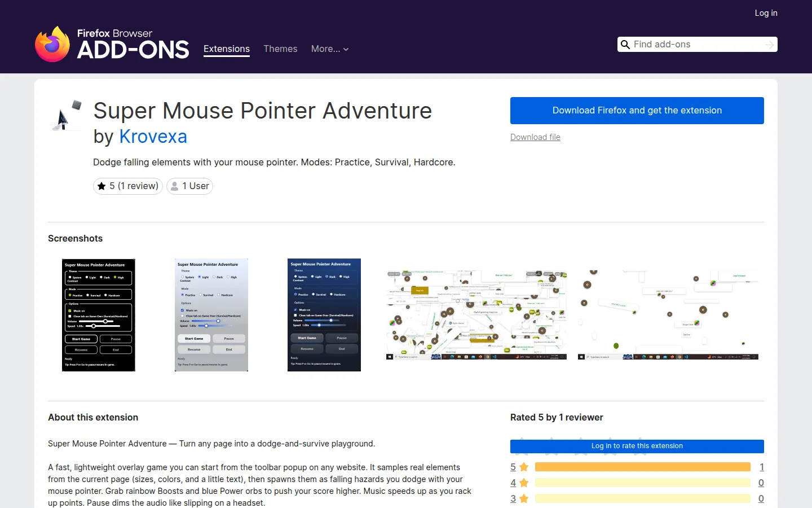Click the Download file link
Image resolution: width=812 pixels, height=508 pixels.
click(535, 137)
